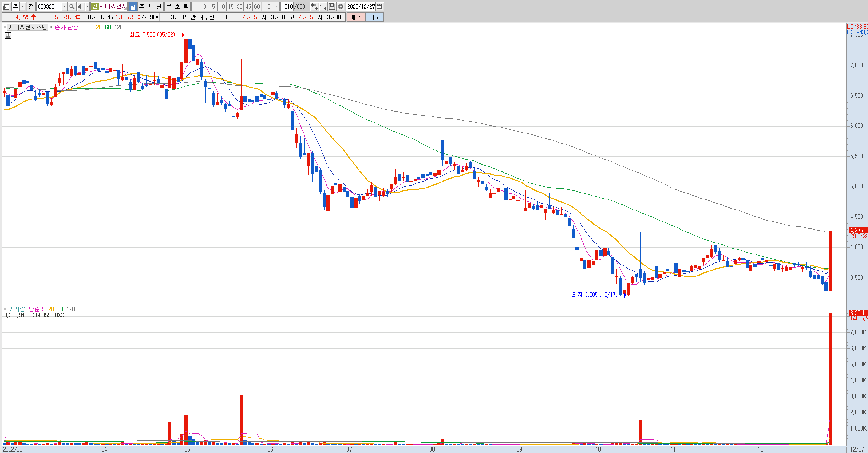Click the green 60 moving average legend
This screenshot has height=453, width=868.
pos(108,28)
